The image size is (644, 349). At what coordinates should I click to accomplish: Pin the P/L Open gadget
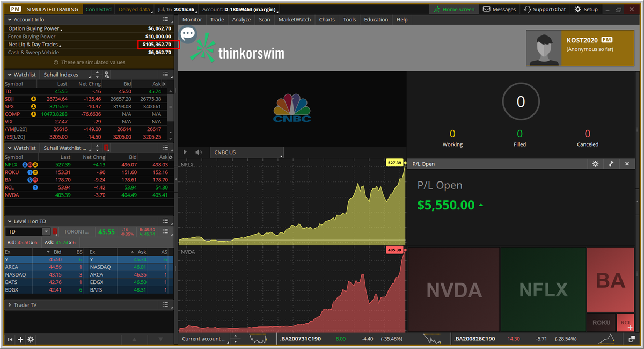point(611,164)
